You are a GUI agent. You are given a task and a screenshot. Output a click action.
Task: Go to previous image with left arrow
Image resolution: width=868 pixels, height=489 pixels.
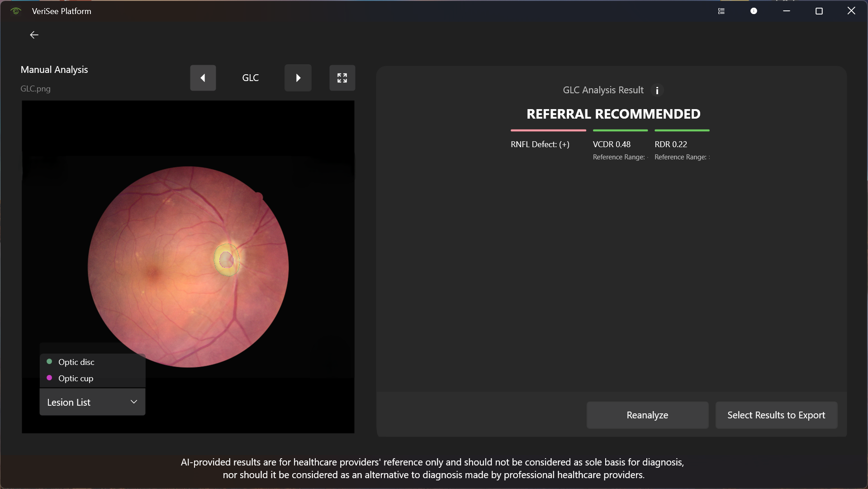click(203, 78)
